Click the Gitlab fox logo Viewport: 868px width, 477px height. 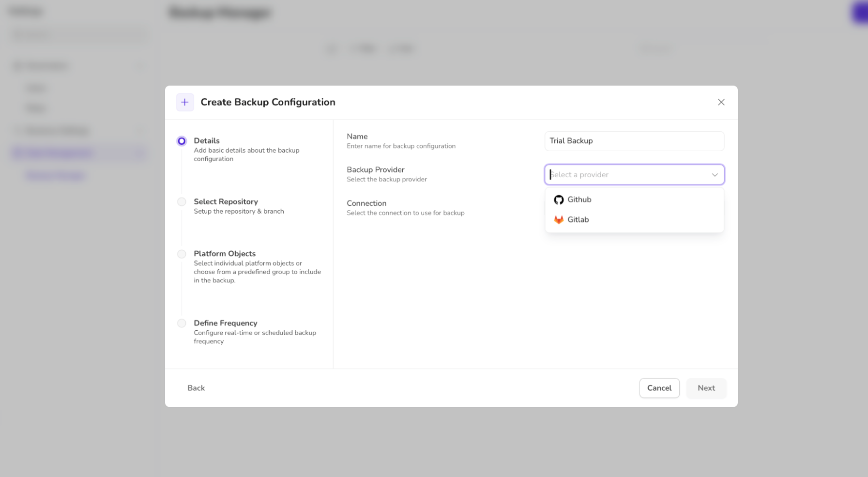click(559, 220)
